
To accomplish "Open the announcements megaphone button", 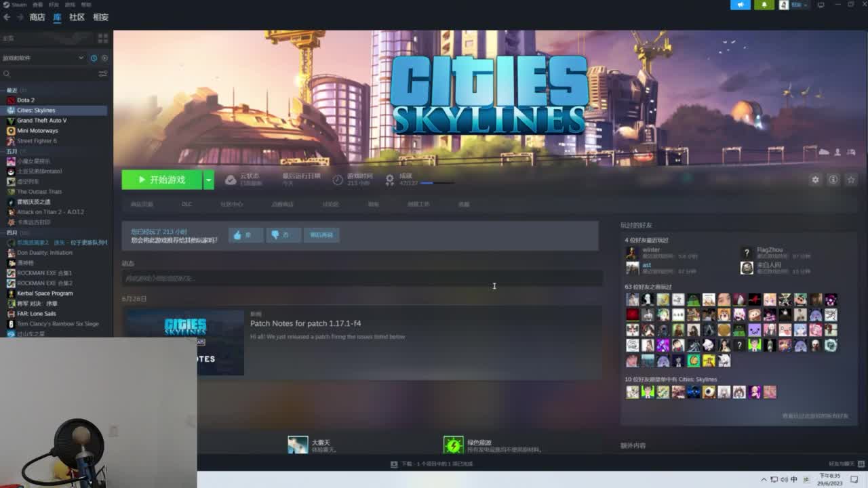I will click(741, 5).
